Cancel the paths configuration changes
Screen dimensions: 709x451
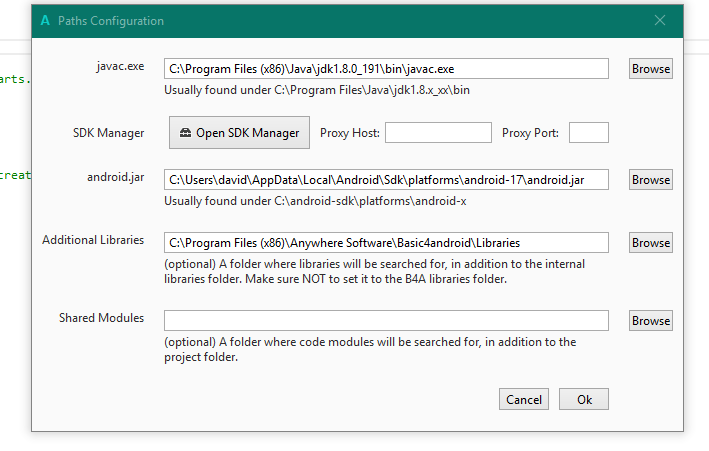[x=524, y=400]
